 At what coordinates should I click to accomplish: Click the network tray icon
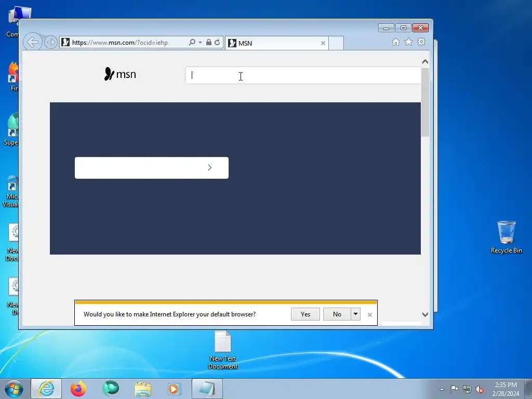tap(467, 389)
